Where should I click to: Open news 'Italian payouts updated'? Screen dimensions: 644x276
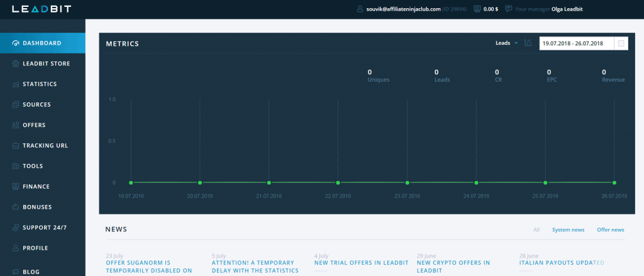[562, 263]
